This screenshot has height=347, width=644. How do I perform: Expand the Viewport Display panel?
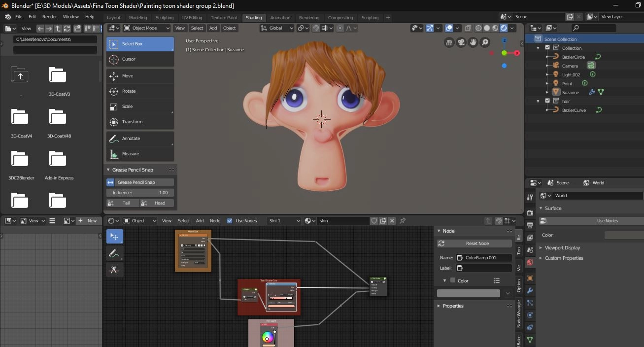(562, 248)
